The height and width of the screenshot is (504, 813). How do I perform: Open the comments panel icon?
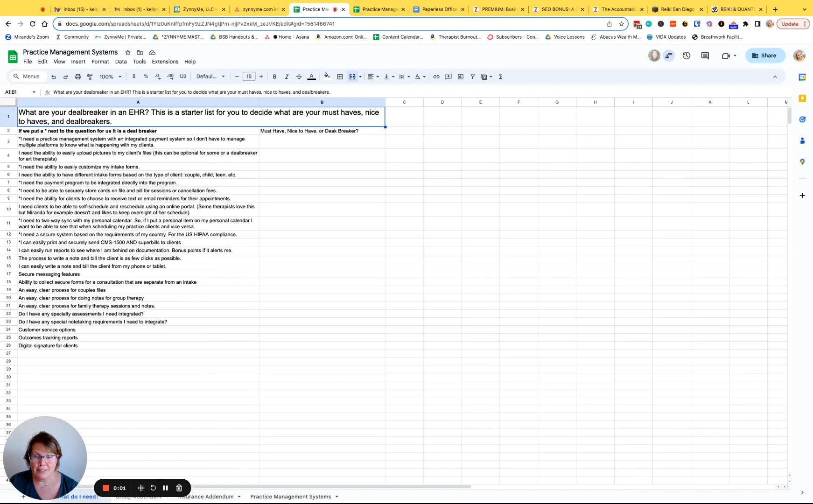(705, 56)
